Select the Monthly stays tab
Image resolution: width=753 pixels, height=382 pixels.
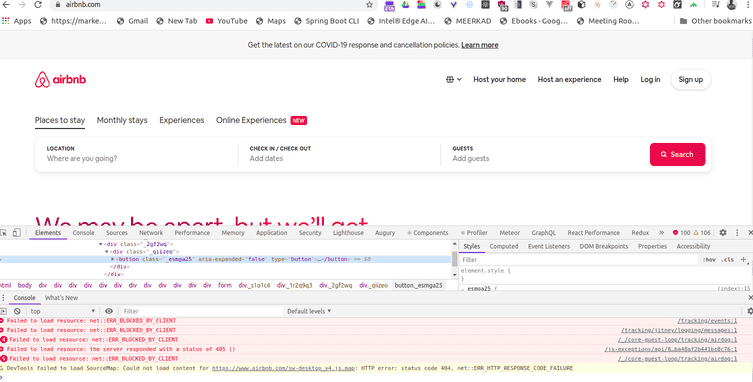coord(122,120)
